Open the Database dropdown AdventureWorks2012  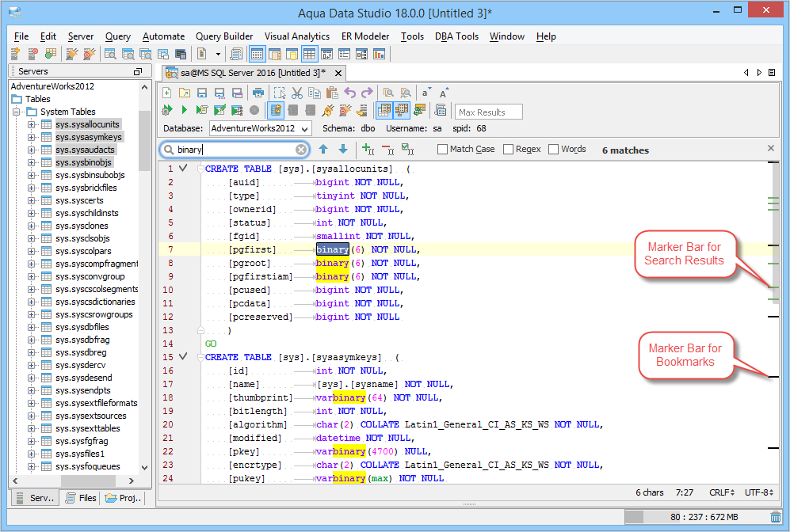click(260, 128)
